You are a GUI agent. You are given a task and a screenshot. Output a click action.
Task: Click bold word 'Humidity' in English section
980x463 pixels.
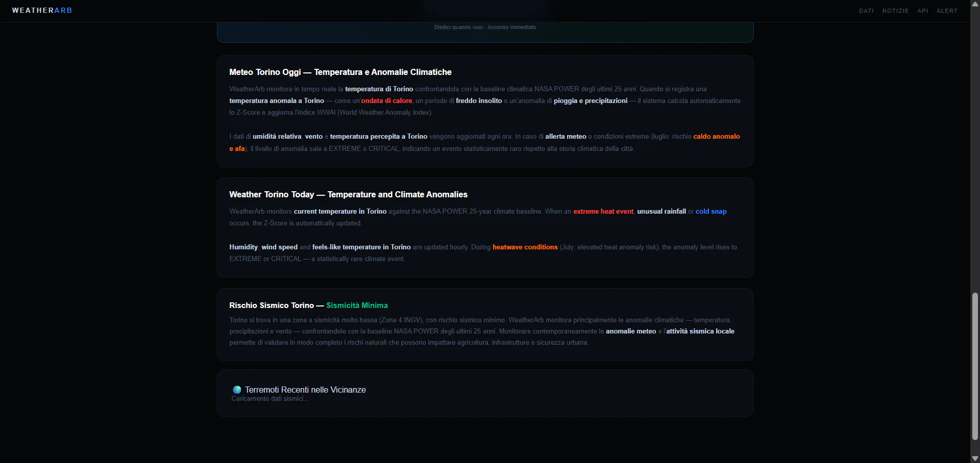coord(243,247)
